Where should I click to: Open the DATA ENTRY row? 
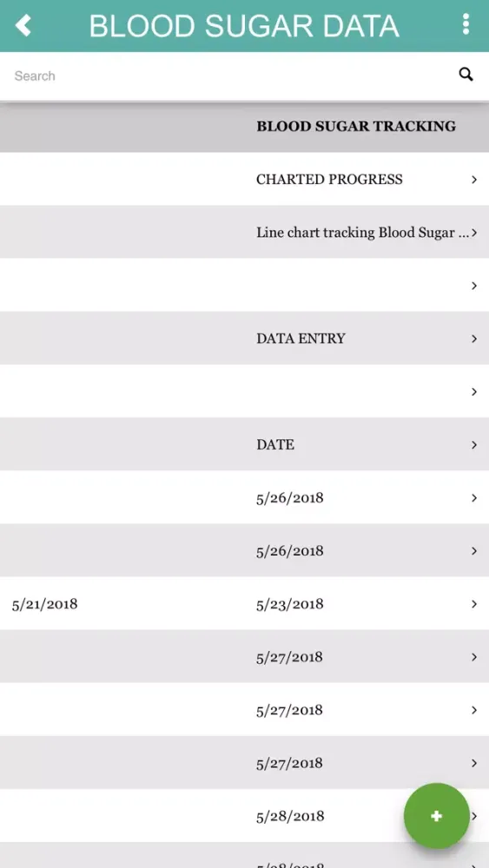point(244,339)
